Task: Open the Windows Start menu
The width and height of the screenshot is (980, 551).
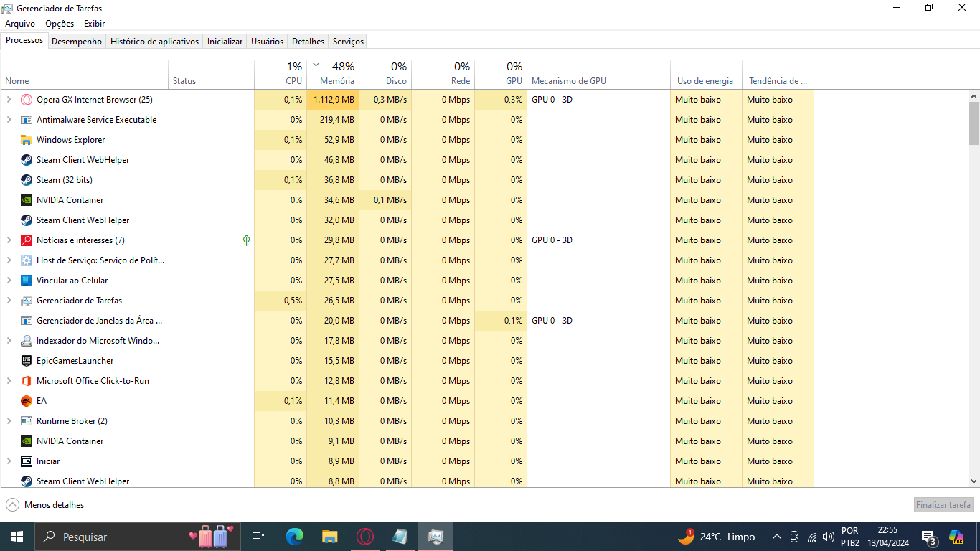Action: click(17, 536)
